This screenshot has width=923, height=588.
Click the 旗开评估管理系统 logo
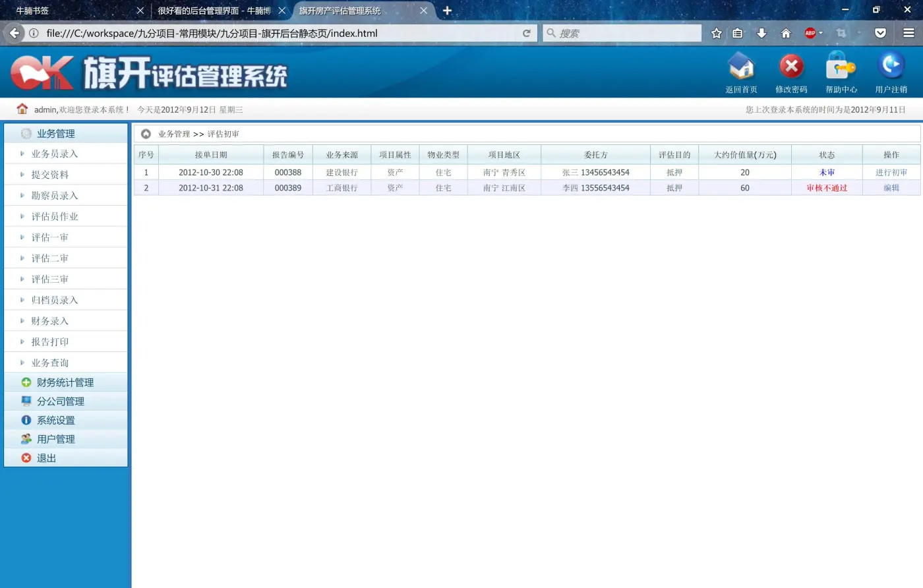pyautogui.click(x=149, y=73)
